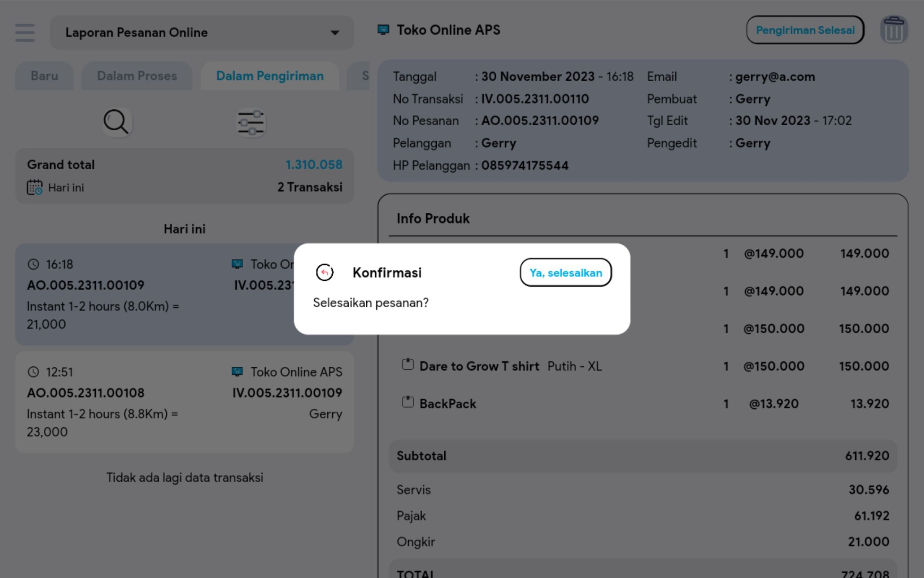Open the hamburger menu

coord(25,32)
